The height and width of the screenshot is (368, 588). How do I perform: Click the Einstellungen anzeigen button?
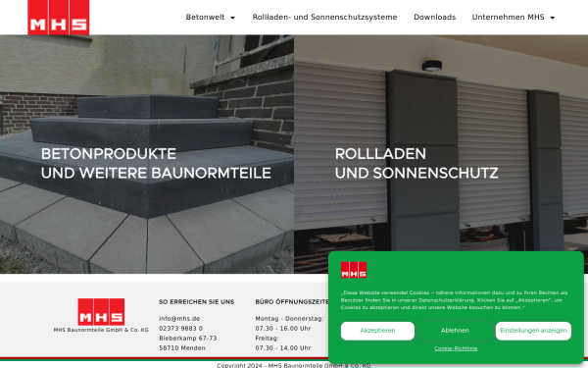(533, 331)
